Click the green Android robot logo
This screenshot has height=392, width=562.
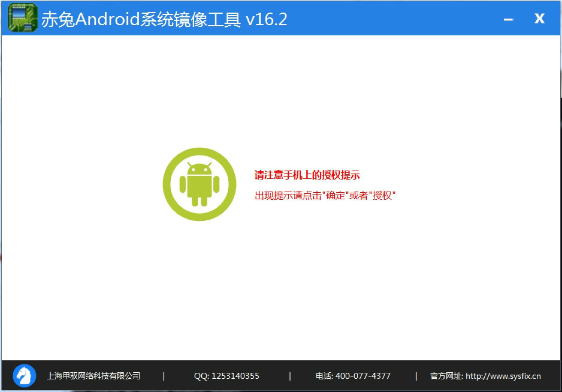(x=200, y=184)
